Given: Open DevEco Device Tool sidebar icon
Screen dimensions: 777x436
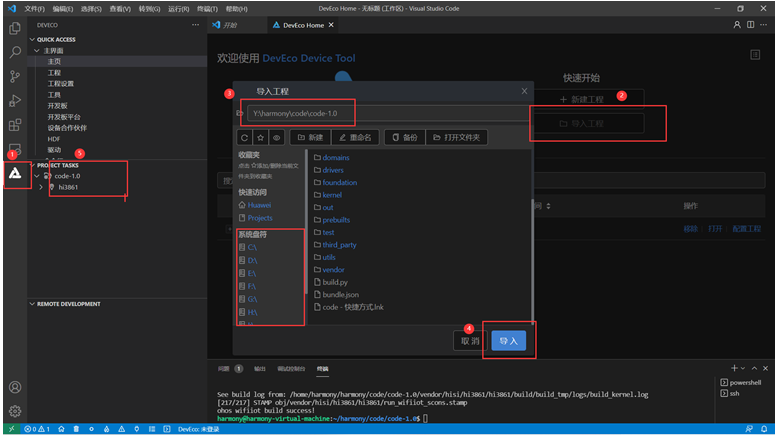Looking at the screenshot, I should click(x=15, y=173).
